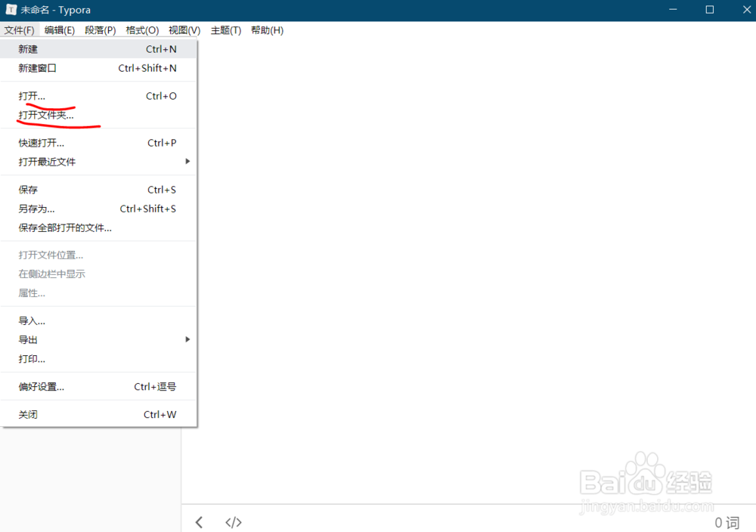Select 新建窗口 menu entry
This screenshot has width=756, height=532.
pos(98,68)
